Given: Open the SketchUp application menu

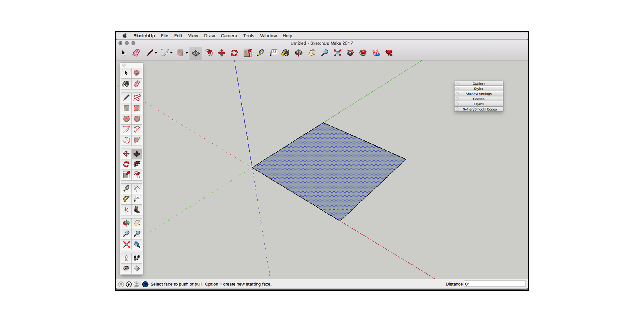Looking at the screenshot, I should click(x=144, y=36).
